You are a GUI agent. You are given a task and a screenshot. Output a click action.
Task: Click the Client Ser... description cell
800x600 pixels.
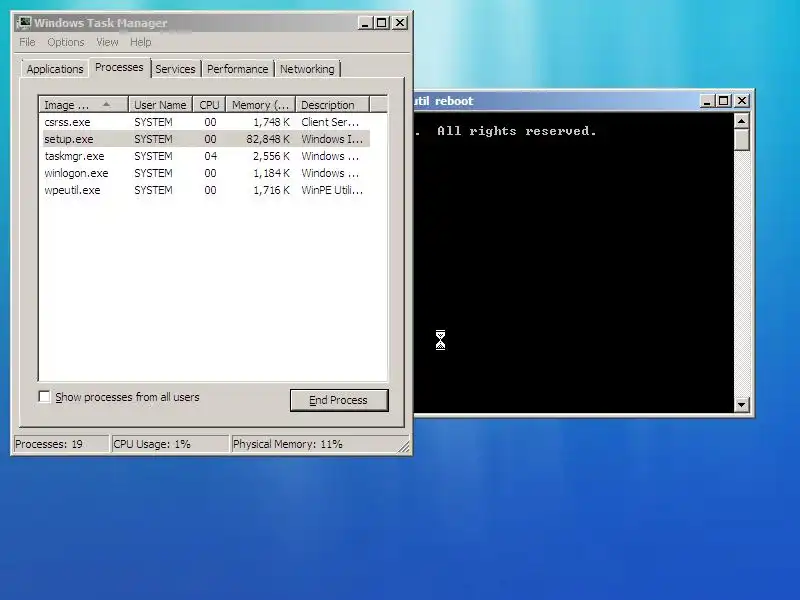point(330,122)
